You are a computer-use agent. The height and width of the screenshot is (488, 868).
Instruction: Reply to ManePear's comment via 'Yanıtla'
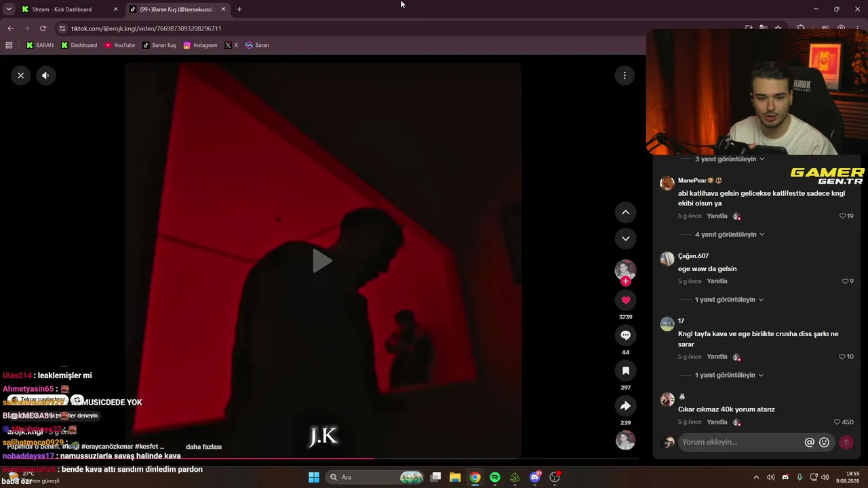717,216
